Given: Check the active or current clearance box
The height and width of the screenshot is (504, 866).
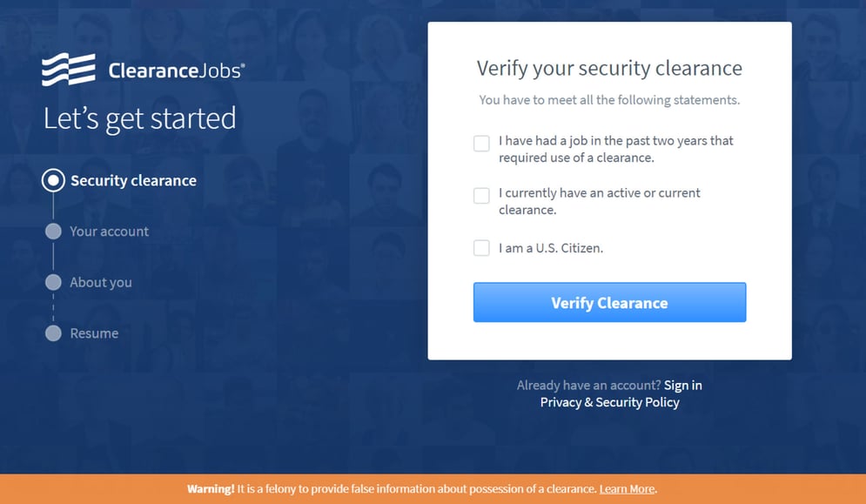Looking at the screenshot, I should tap(481, 196).
